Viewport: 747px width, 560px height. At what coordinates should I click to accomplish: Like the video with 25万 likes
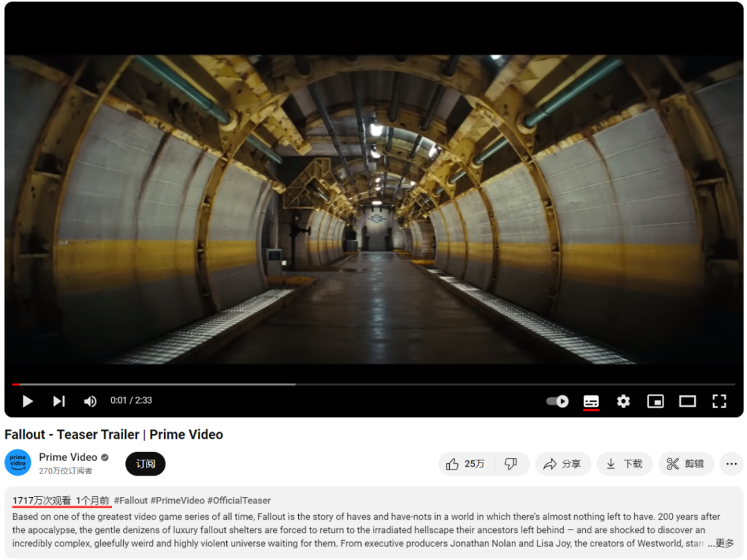point(465,464)
